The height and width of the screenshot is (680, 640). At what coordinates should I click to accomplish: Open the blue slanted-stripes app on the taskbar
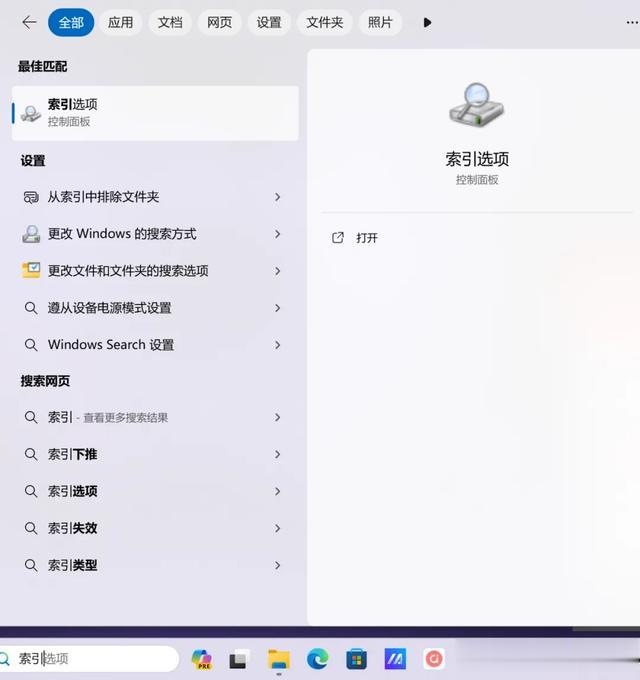pyautogui.click(x=395, y=659)
